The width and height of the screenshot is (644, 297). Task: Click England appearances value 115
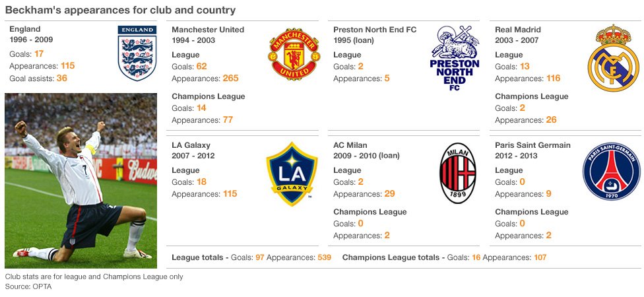point(68,66)
